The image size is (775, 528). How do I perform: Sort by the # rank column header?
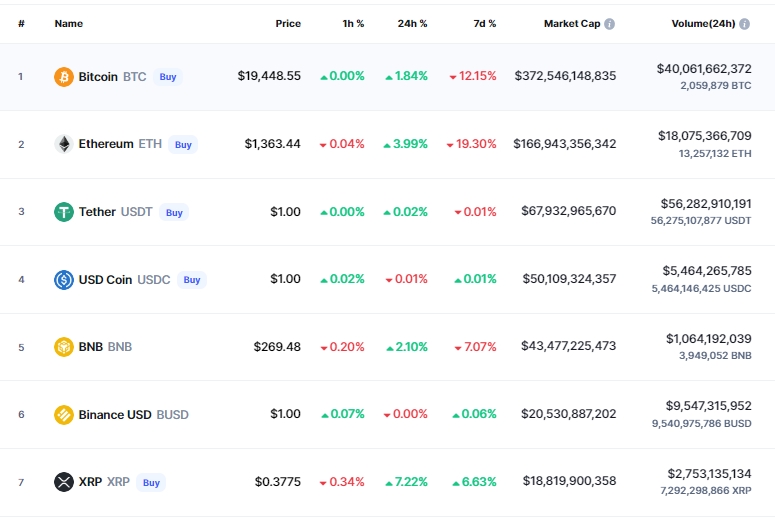click(21, 24)
